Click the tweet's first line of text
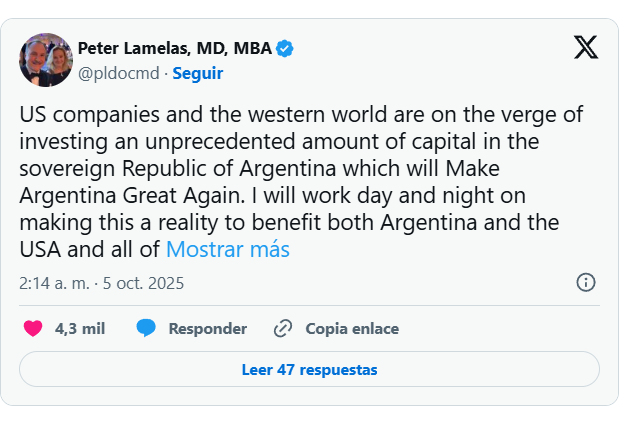 (301, 114)
